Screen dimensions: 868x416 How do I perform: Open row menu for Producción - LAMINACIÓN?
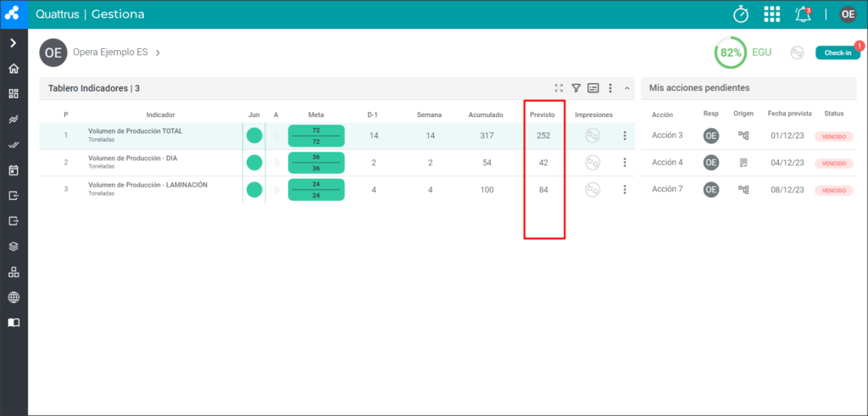pyautogui.click(x=625, y=189)
